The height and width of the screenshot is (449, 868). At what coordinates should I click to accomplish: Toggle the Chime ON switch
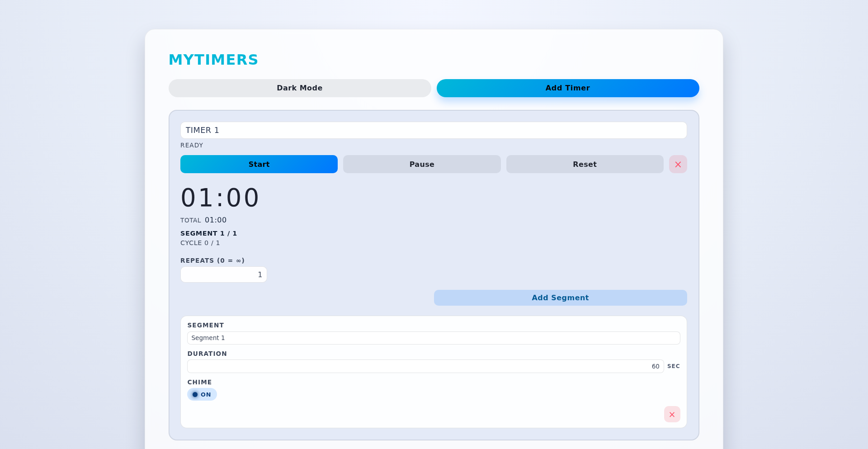(x=202, y=394)
